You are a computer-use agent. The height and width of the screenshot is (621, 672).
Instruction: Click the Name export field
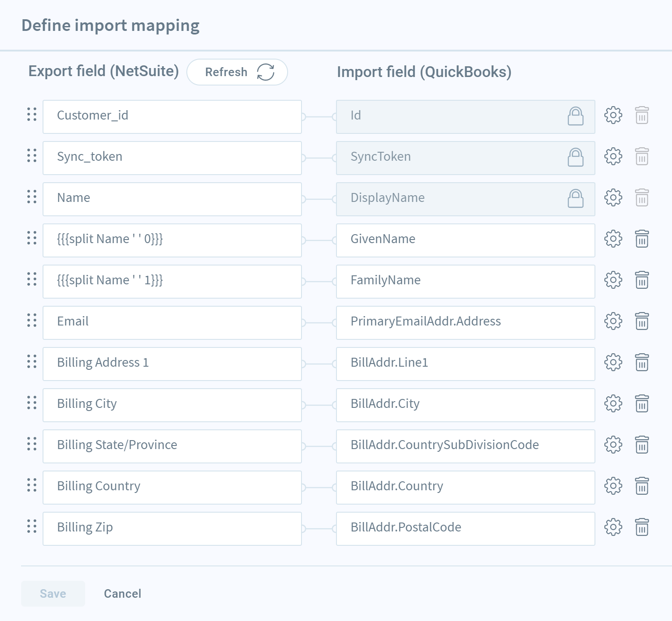tap(172, 199)
